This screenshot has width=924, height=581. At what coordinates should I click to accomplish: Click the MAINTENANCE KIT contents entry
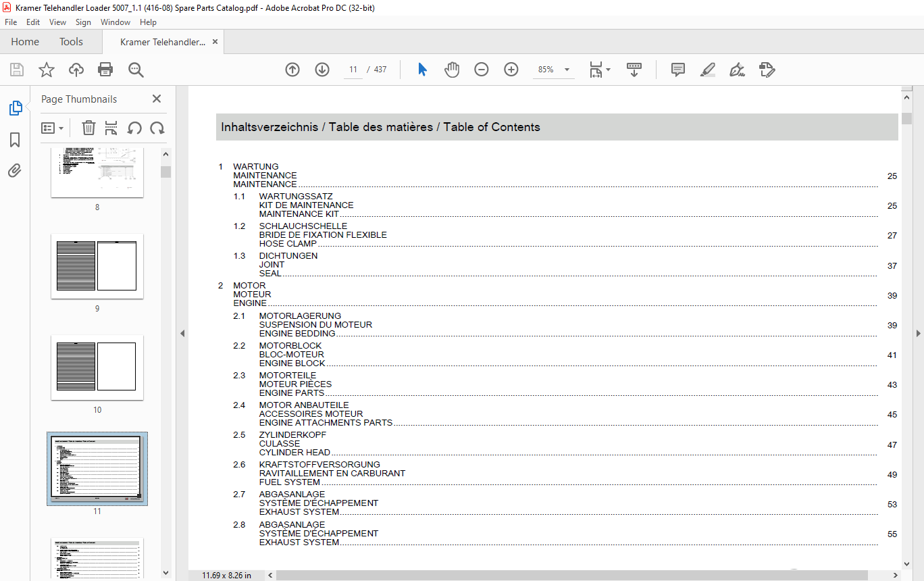299,214
